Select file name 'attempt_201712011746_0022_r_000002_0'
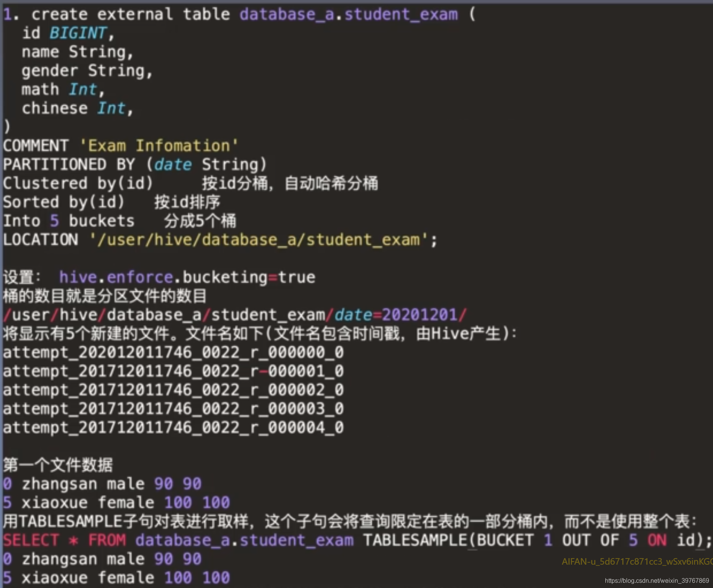The width and height of the screenshot is (713, 588). click(173, 390)
